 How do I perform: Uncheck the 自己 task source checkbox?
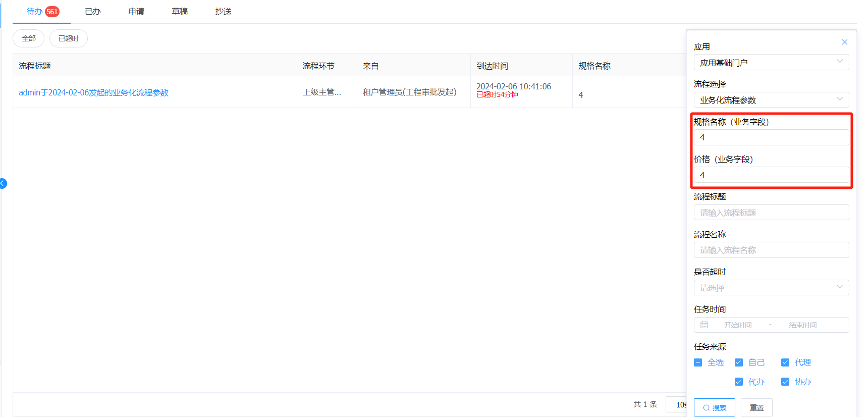pyautogui.click(x=739, y=362)
